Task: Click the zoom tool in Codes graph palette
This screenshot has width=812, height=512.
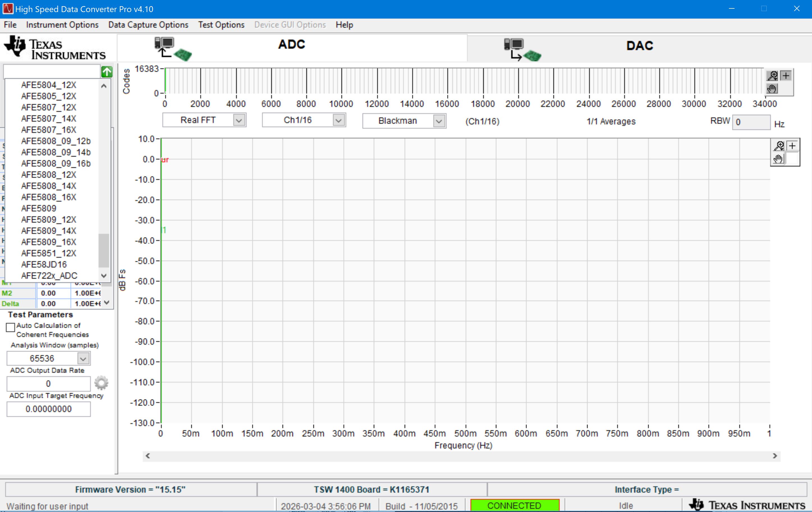Action: [x=772, y=75]
